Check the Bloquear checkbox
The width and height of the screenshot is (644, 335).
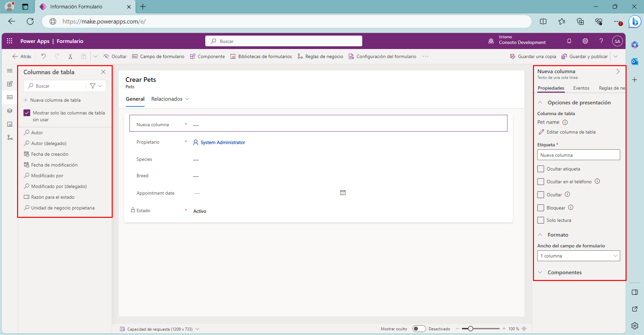541,208
